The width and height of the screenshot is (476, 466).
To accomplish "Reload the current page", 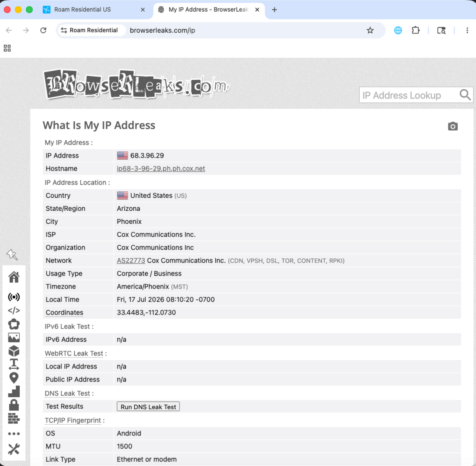I will [43, 31].
